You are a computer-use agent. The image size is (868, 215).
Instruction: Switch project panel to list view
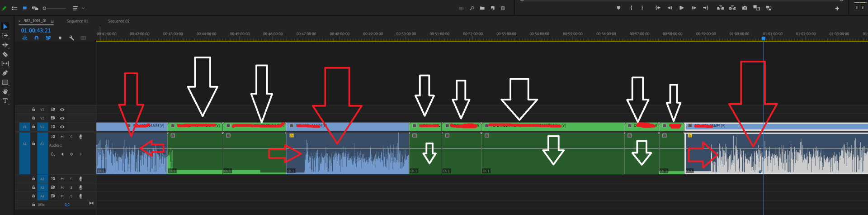tap(14, 8)
